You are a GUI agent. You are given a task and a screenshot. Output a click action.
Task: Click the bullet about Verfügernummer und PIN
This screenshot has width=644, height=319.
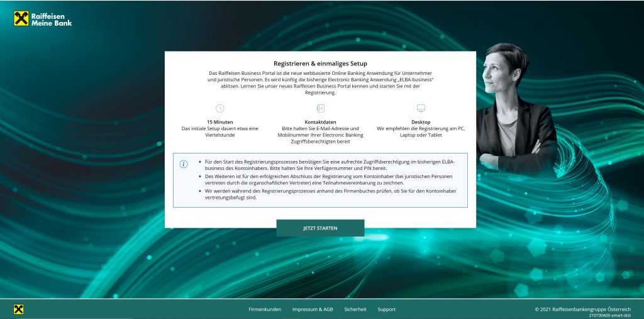[x=329, y=165]
